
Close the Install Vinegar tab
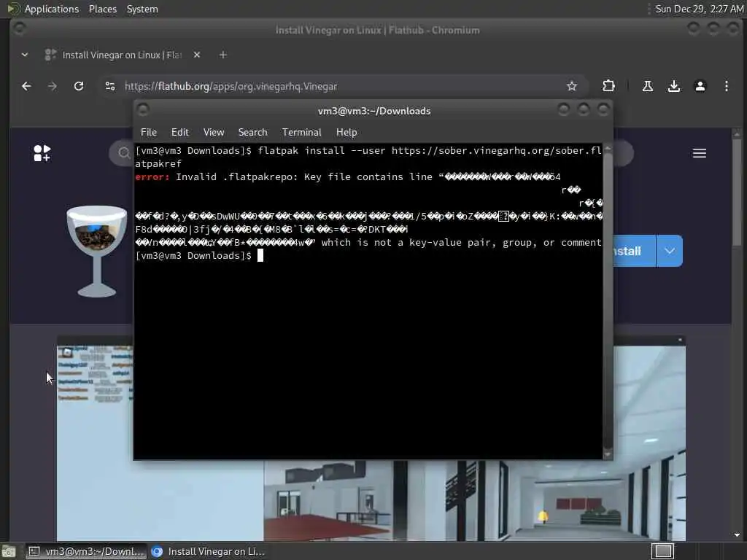tap(197, 55)
